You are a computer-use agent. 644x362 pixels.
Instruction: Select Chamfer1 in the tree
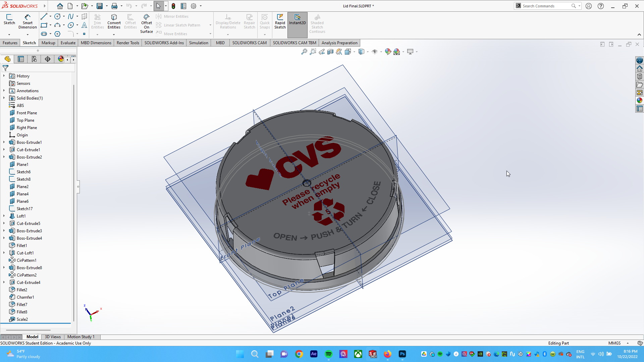click(x=25, y=297)
